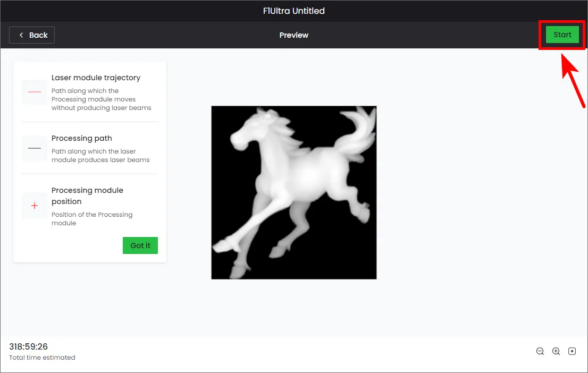Click the fit-to-view icon at bottom right
Viewport: 588px width, 373px height.
click(x=572, y=351)
